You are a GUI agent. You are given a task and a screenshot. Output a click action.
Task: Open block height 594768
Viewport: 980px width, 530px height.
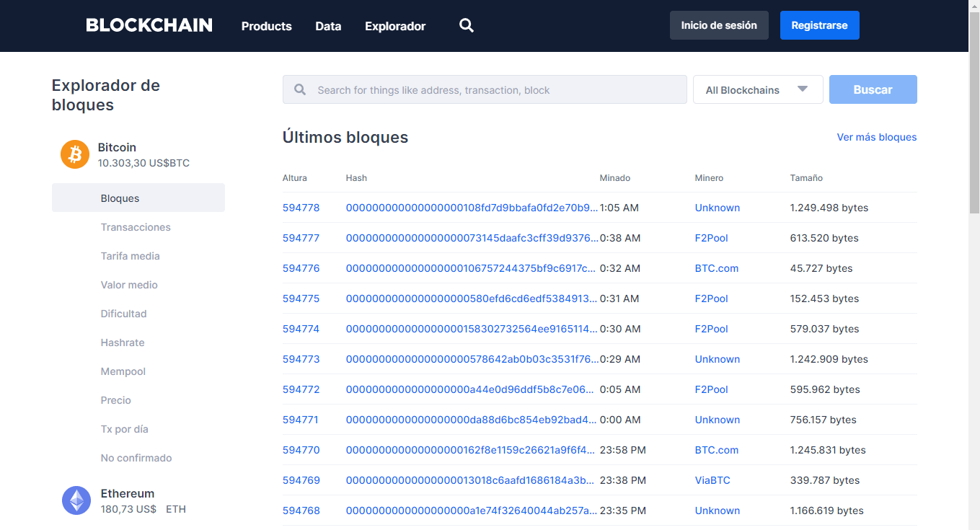pos(301,511)
